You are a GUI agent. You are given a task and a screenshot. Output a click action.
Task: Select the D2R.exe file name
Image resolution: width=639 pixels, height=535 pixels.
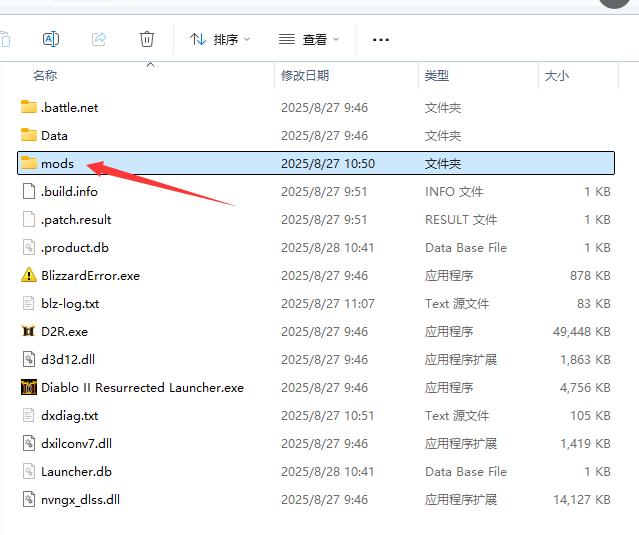[64, 332]
